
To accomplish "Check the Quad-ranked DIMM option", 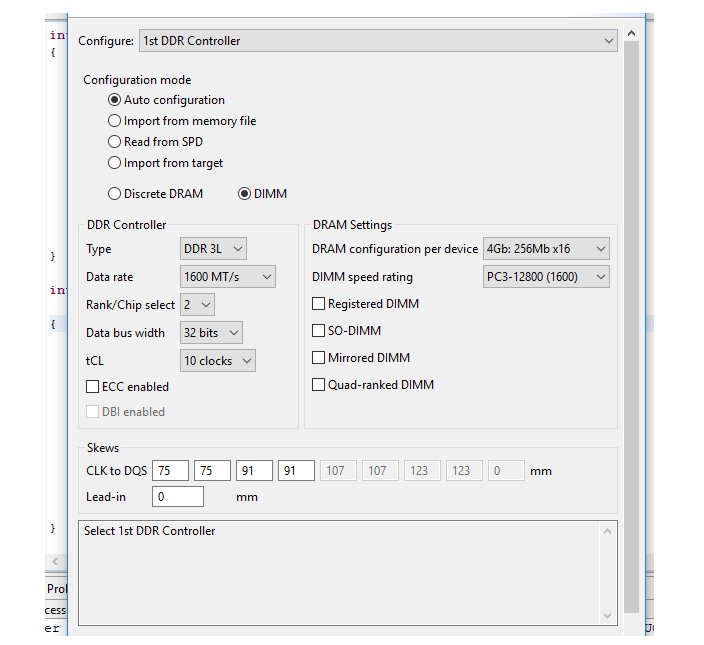I will [x=318, y=385].
